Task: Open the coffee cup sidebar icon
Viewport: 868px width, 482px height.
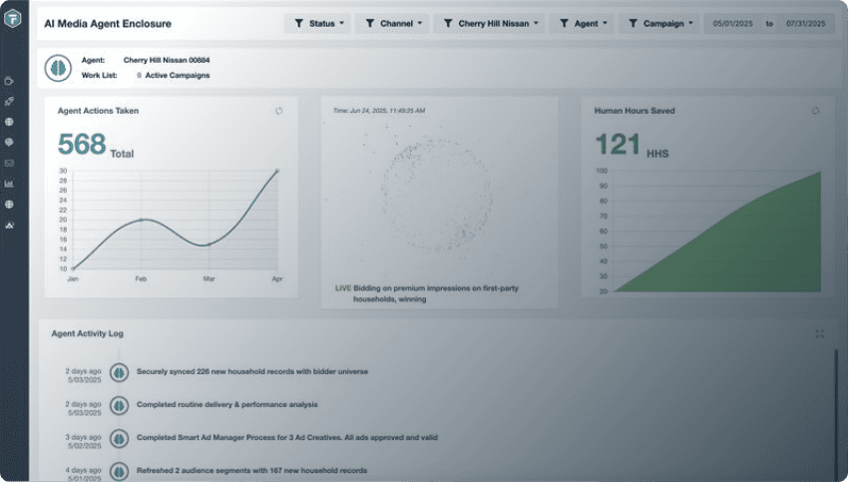Action: click(x=9, y=81)
